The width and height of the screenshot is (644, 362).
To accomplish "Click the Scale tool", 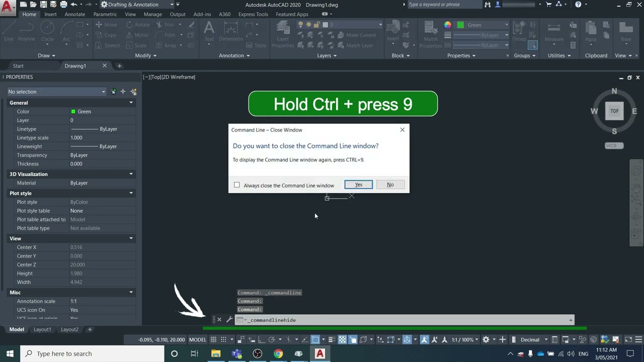I will [x=136, y=45].
